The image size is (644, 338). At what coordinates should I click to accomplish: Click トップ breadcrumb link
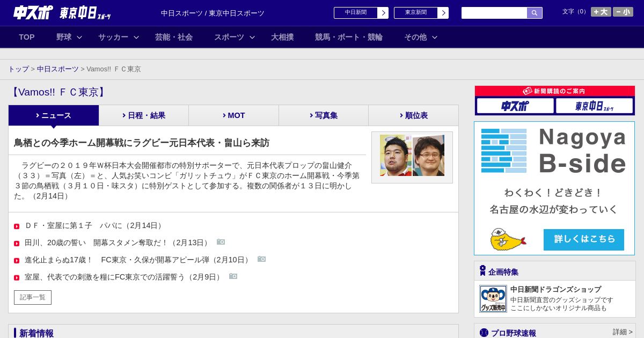pyautogui.click(x=18, y=69)
